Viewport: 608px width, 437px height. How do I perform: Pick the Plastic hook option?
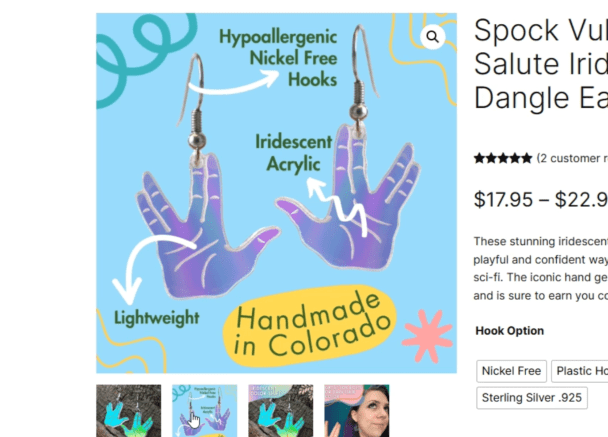[580, 371]
